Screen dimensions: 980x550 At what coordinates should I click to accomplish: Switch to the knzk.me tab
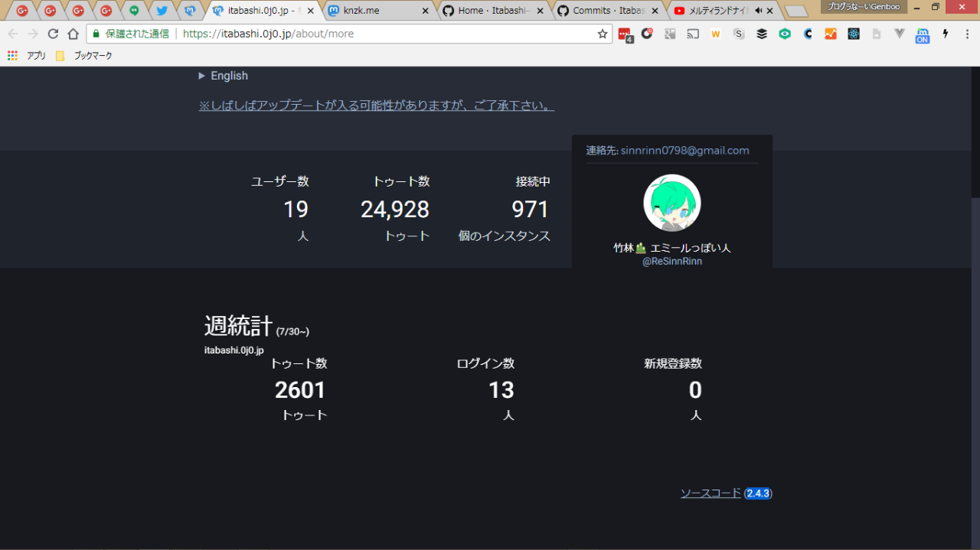click(375, 11)
